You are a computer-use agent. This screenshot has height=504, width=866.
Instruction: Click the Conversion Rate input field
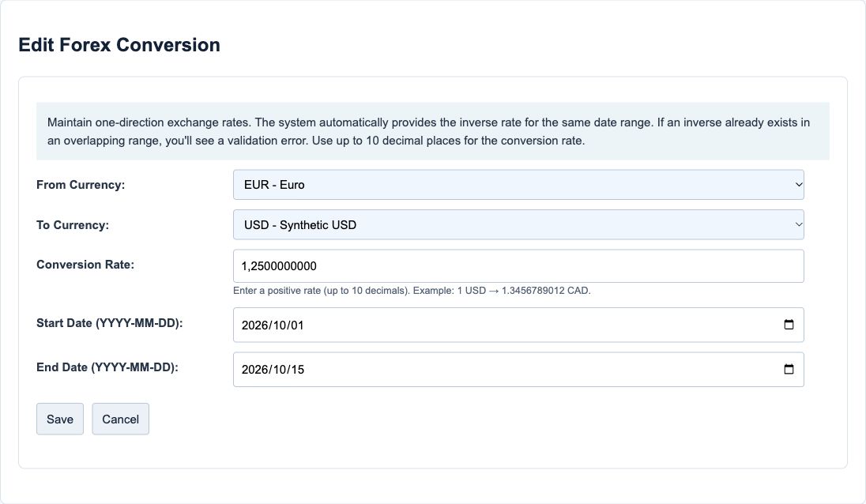pos(518,266)
